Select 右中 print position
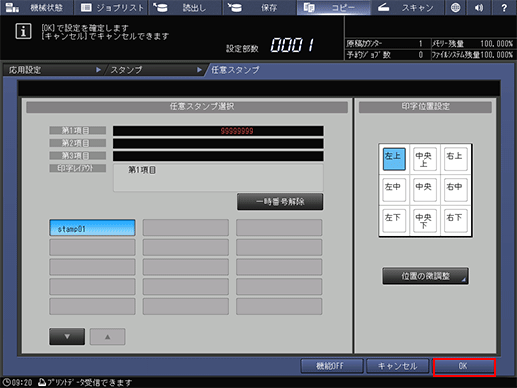The height and width of the screenshot is (388, 517). point(455,190)
